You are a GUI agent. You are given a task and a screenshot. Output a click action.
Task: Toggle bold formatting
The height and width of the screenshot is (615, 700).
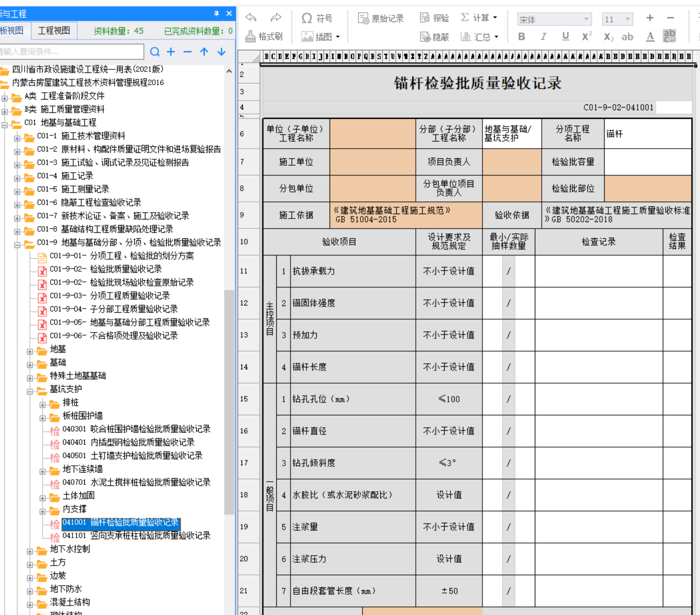pos(521,36)
